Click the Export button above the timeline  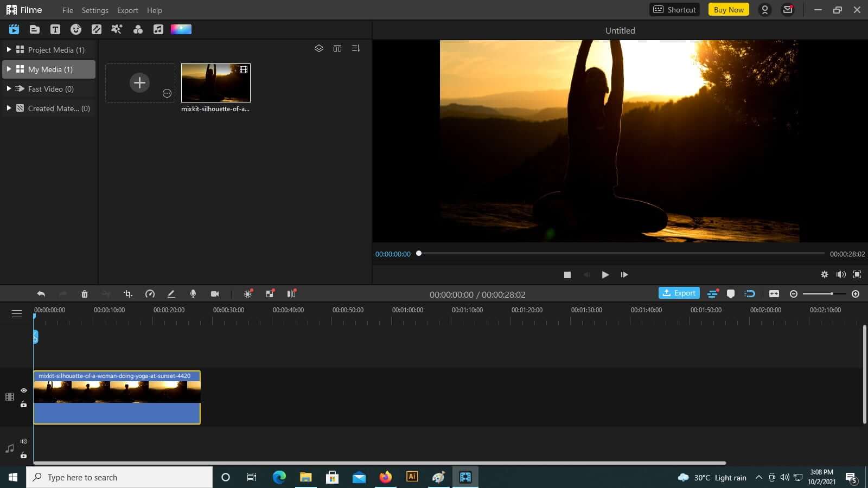[679, 293]
